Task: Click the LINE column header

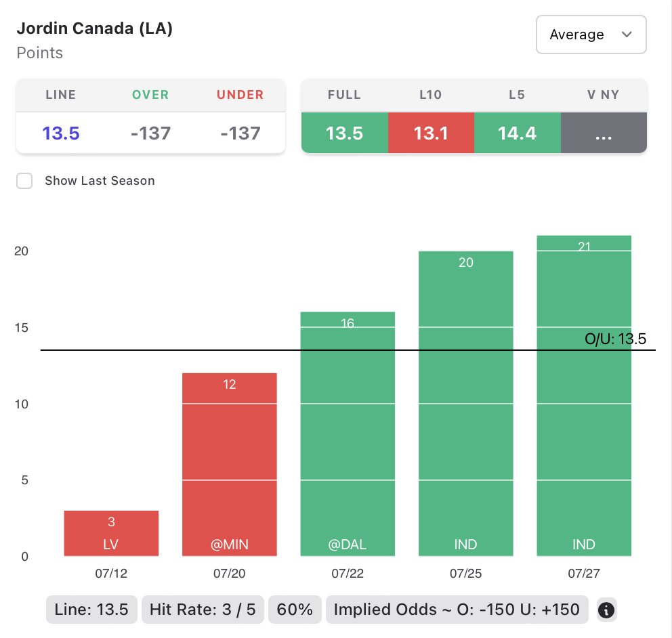Action: coord(61,95)
